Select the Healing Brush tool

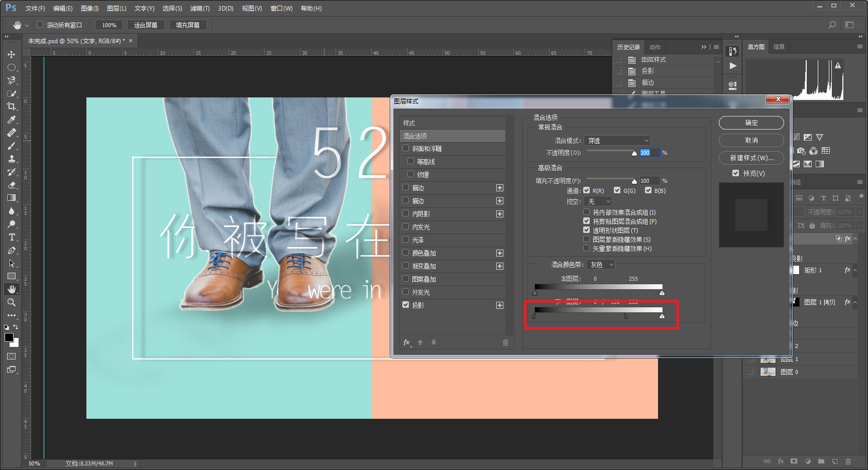[11, 133]
